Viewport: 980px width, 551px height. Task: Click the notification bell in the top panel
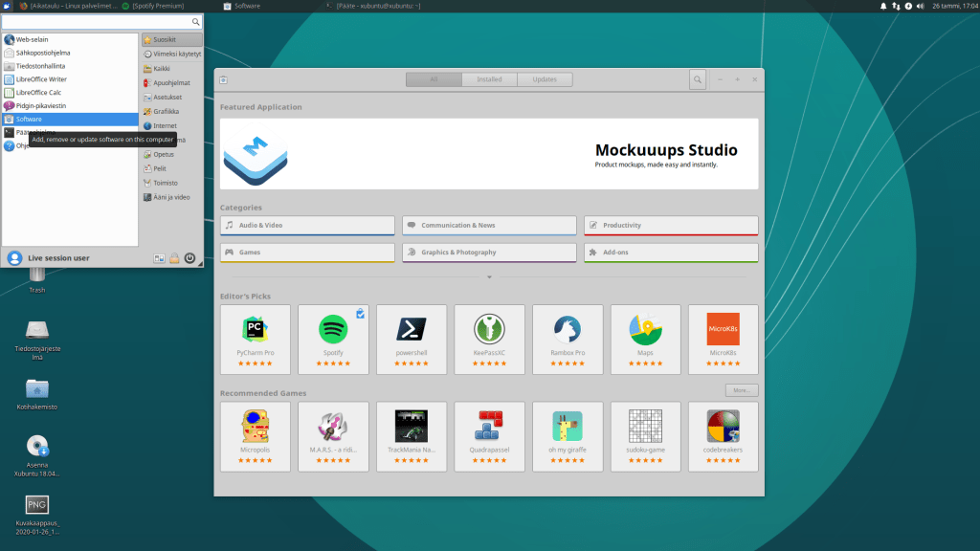pos(883,6)
